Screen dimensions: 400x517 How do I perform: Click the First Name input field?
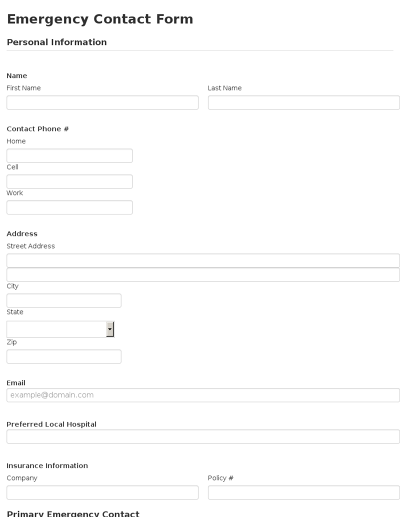pos(102,103)
